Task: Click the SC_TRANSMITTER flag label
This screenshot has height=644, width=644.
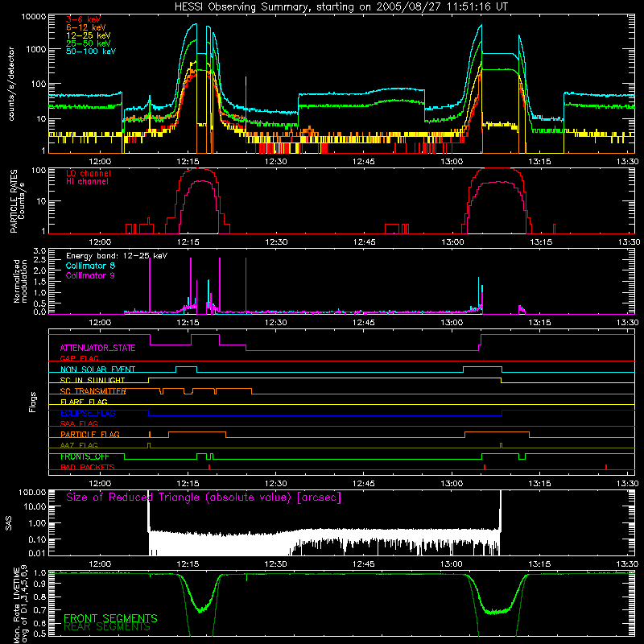Action: tap(93, 391)
